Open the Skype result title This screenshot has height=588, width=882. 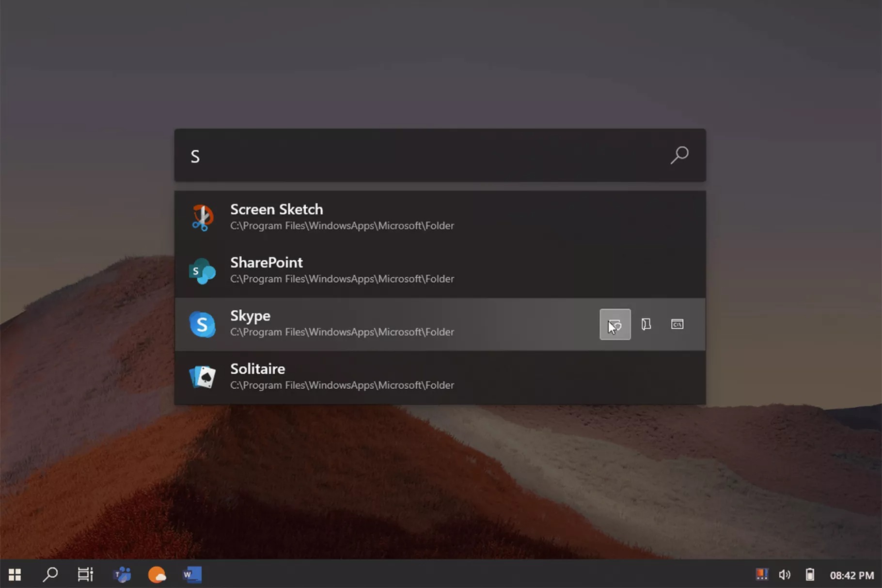point(250,316)
